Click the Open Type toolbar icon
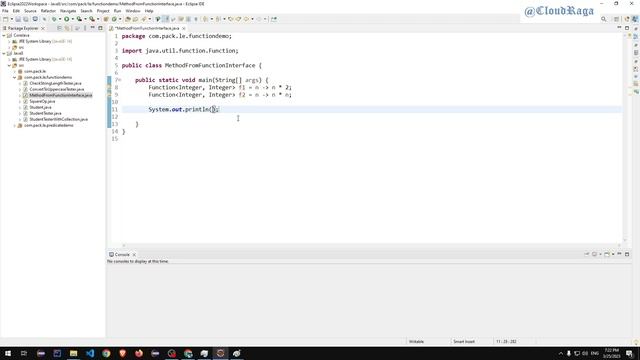 (128, 19)
